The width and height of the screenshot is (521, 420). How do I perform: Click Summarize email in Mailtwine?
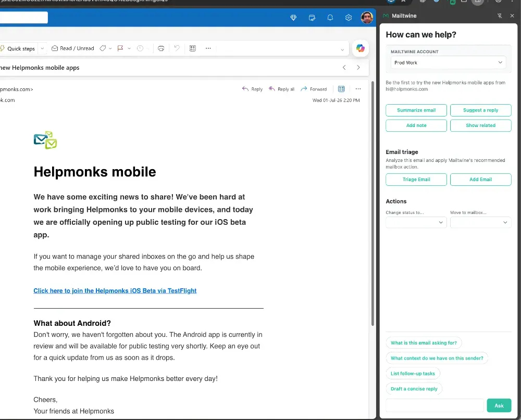pos(416,110)
